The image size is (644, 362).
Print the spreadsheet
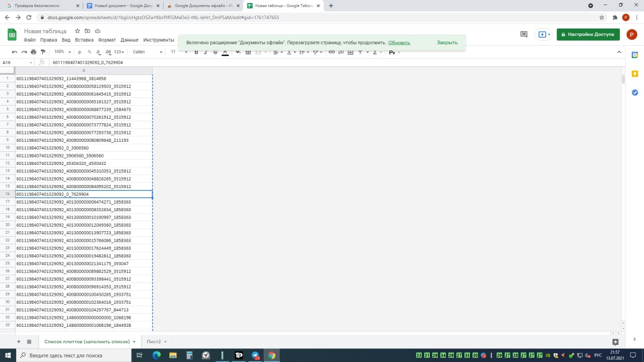[x=34, y=52]
